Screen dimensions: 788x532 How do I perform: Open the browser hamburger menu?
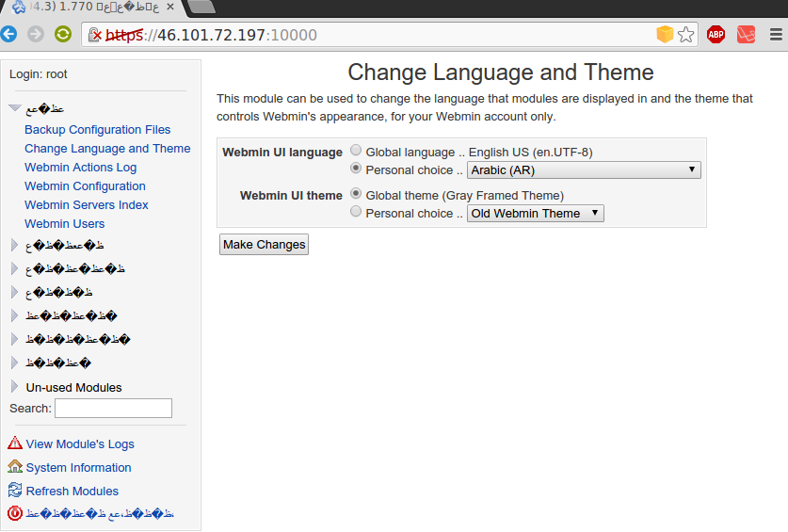tap(776, 35)
